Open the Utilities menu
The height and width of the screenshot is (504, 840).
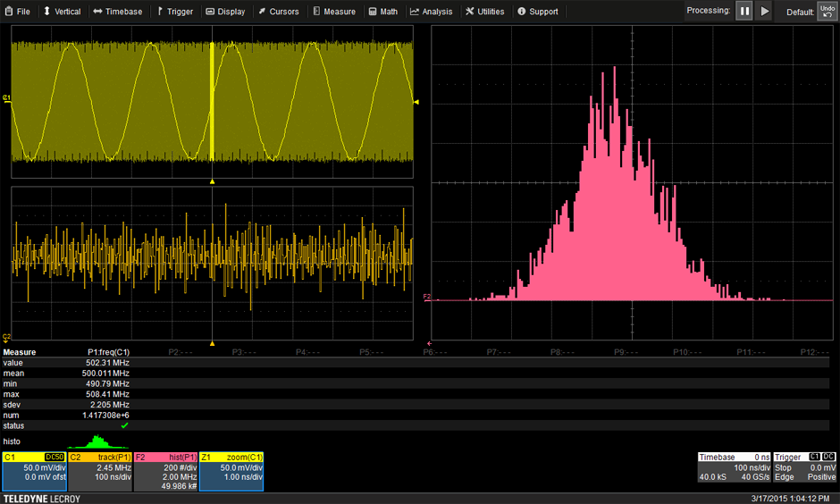click(485, 12)
